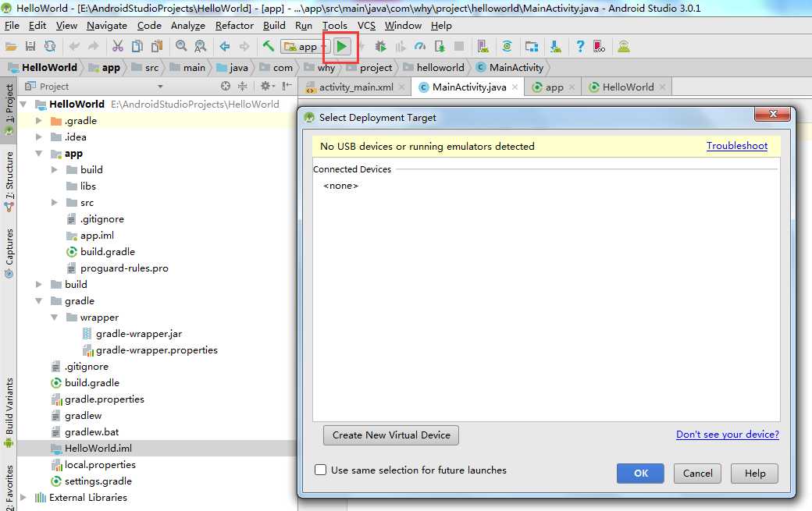Click collapse all icon in Project panel
The width and height of the screenshot is (812, 511).
click(242, 87)
